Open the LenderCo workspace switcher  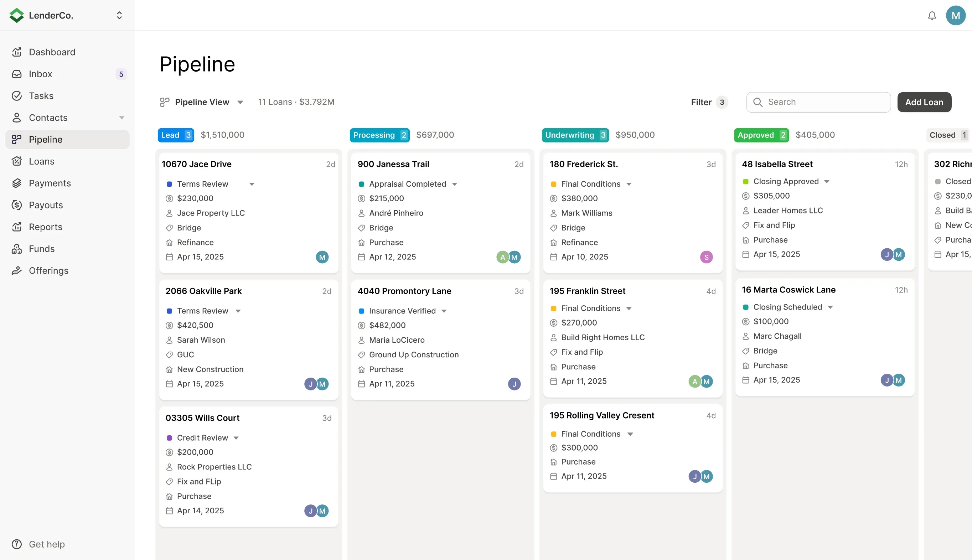click(x=119, y=15)
